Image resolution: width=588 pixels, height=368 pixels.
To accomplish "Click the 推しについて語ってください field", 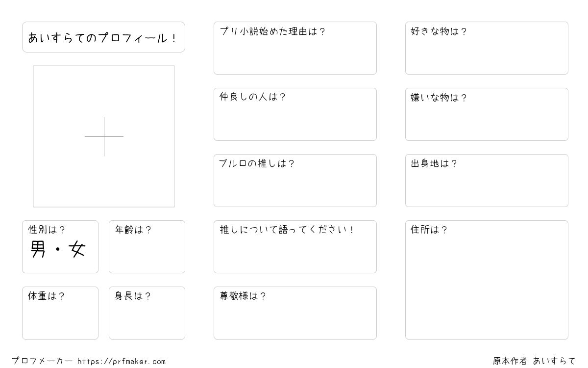I will 295,247.
